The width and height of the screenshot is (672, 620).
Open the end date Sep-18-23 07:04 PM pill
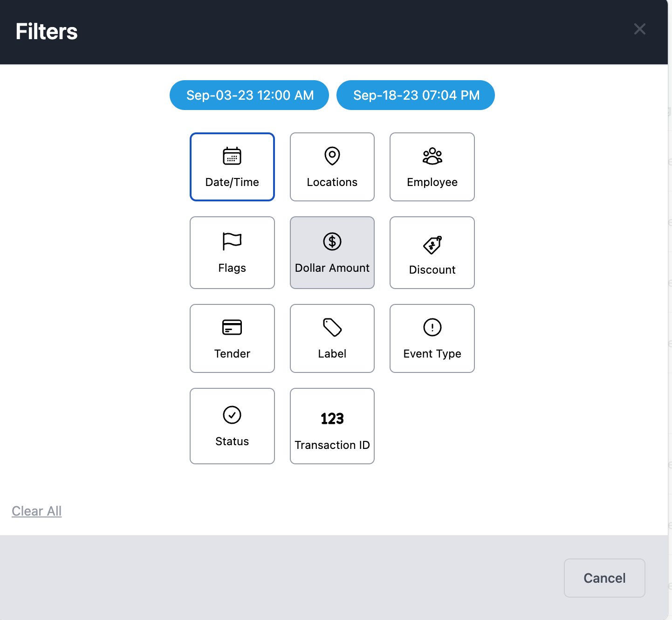click(x=416, y=95)
